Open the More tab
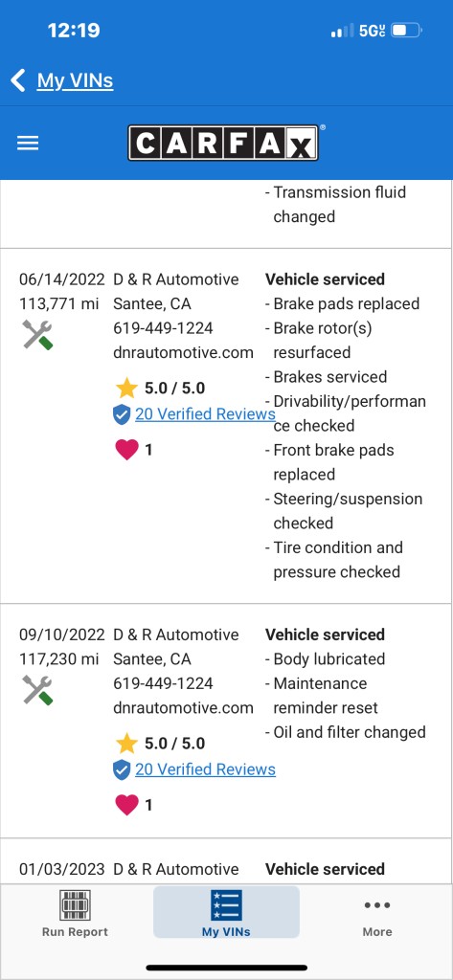The image size is (453, 980). tap(377, 917)
